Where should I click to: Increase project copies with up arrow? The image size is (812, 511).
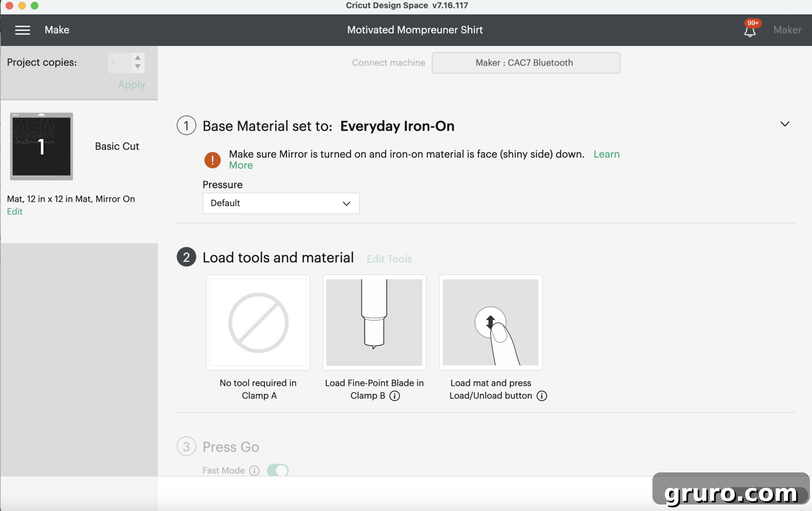pyautogui.click(x=138, y=58)
